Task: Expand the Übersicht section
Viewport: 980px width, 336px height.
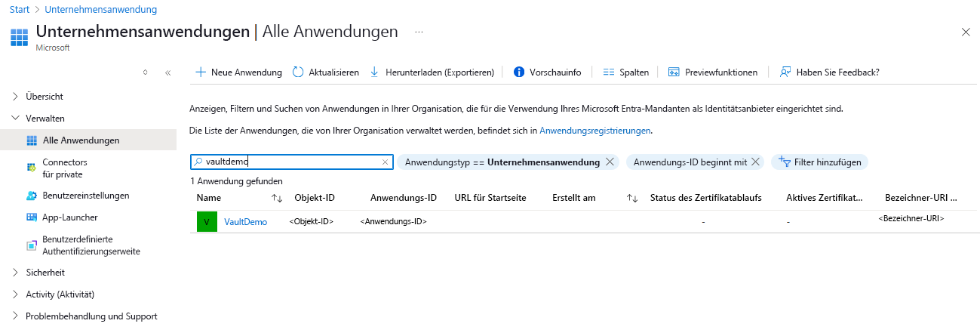Action: 16,97
